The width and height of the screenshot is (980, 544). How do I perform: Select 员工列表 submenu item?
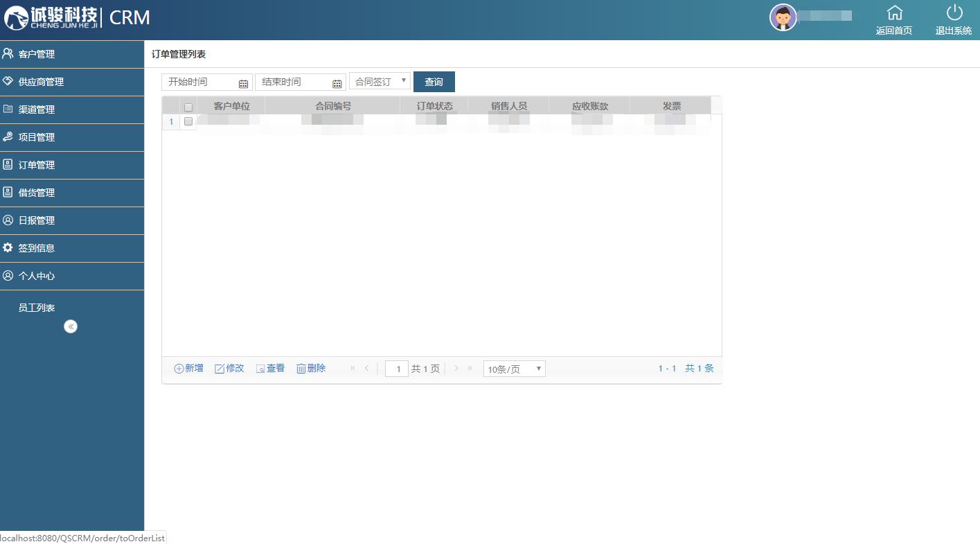37,308
